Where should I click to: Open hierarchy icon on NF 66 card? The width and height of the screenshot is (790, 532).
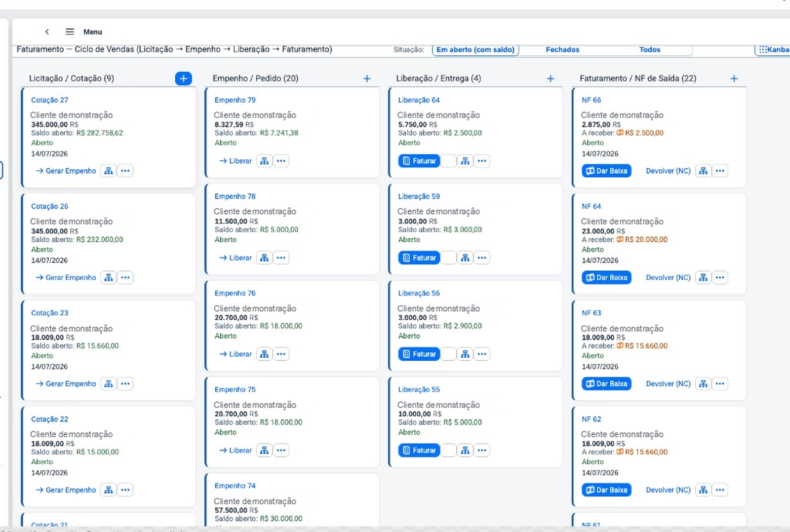coord(703,171)
